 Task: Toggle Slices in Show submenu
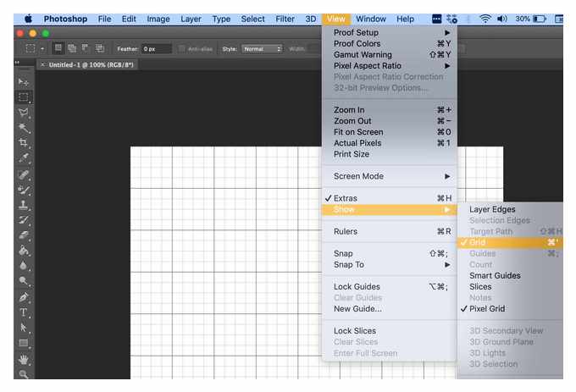click(510, 287)
